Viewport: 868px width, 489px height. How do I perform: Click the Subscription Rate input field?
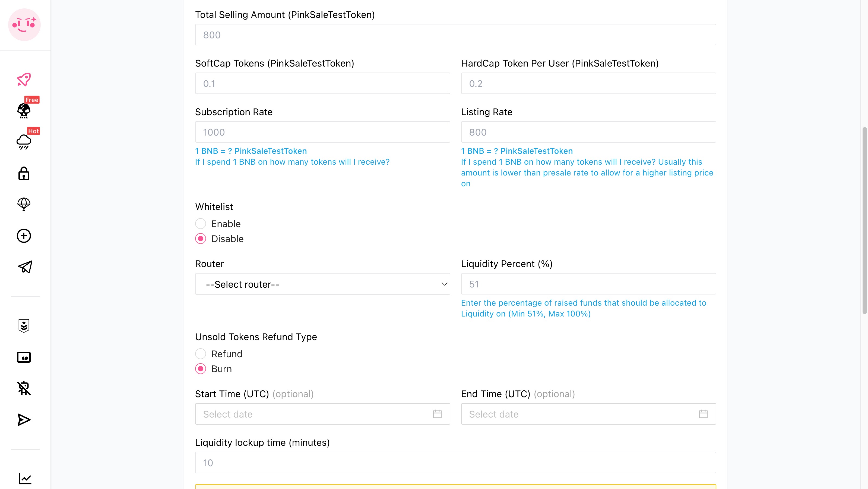click(x=322, y=132)
